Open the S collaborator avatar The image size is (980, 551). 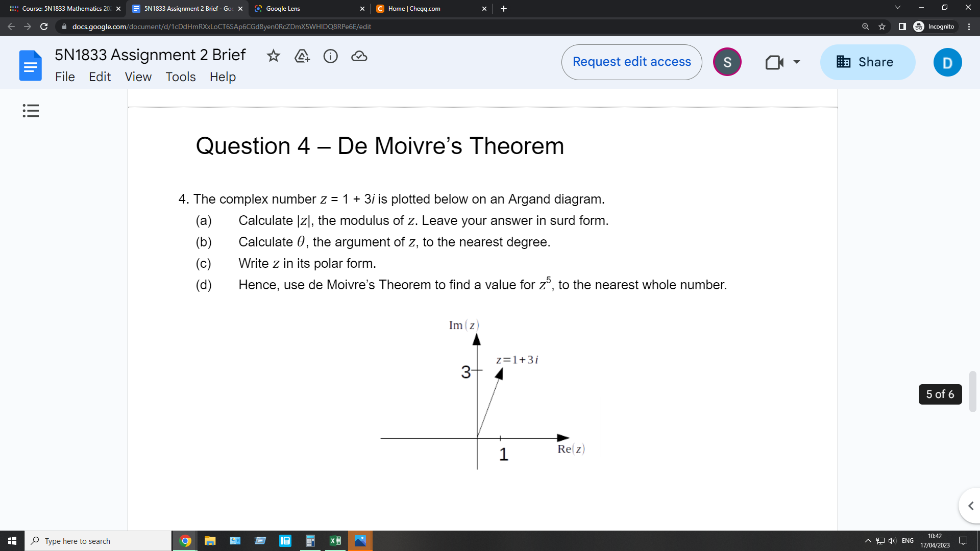727,62
